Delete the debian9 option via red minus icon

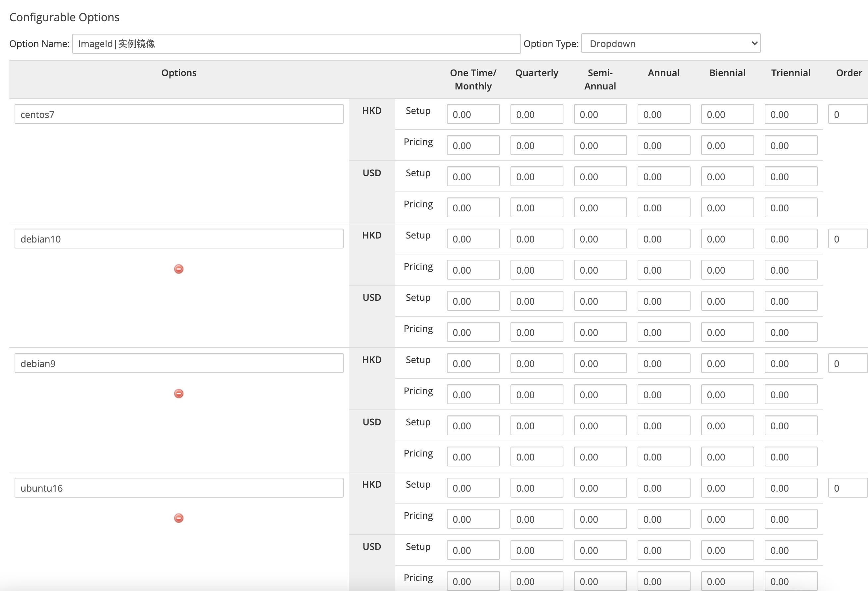(x=178, y=393)
